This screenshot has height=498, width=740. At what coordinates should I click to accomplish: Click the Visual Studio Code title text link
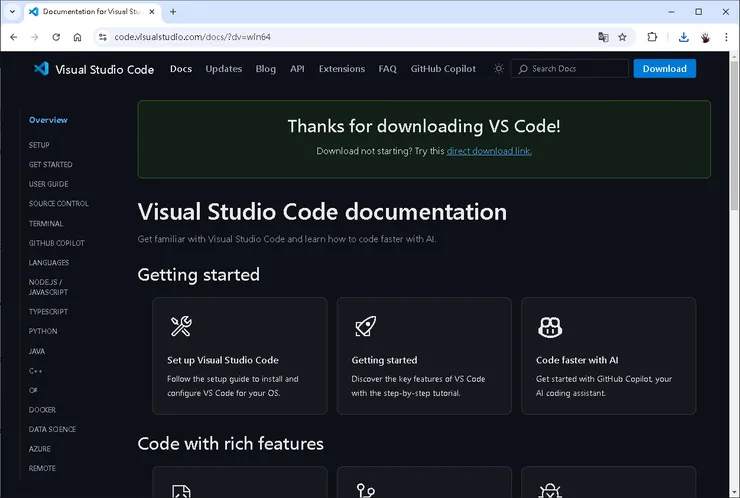[x=104, y=69]
